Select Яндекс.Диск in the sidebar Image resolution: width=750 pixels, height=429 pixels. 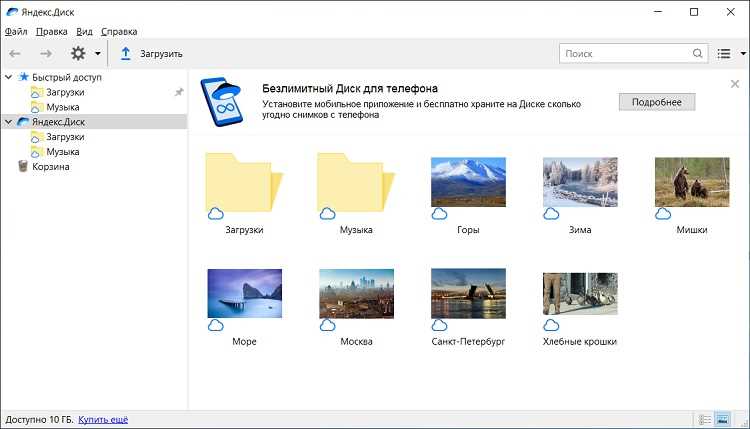coord(58,122)
